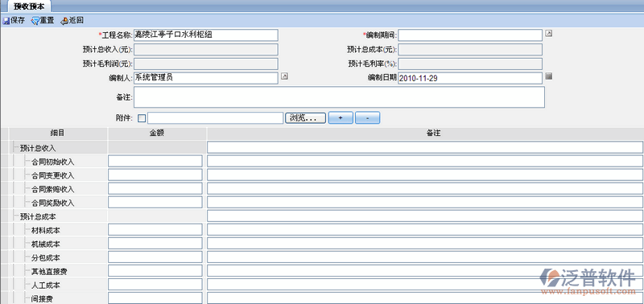Viewport: 644px width, 304px height.
Task: Open the 编制期间 period picker icon
Action: pyautogui.click(x=549, y=33)
